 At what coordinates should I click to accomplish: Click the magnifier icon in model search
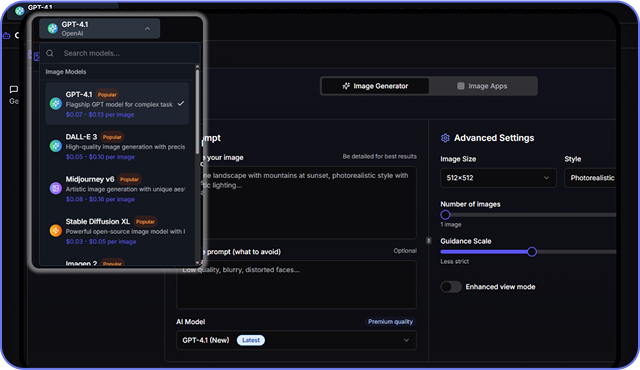coord(50,53)
